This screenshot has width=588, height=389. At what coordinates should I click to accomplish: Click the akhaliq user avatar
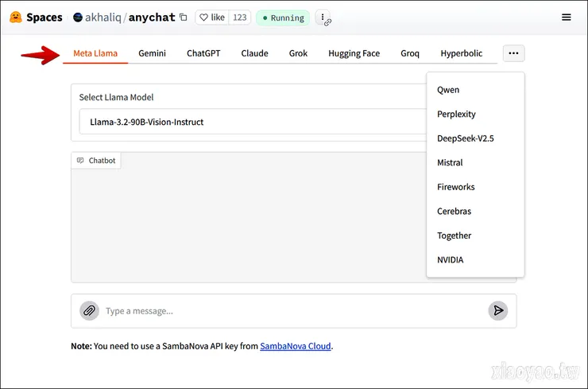(78, 18)
